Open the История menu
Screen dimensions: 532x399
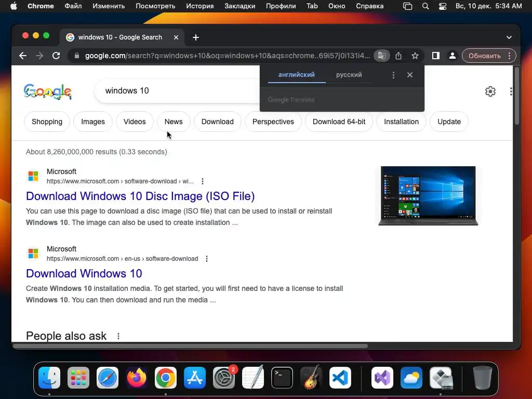(x=200, y=6)
